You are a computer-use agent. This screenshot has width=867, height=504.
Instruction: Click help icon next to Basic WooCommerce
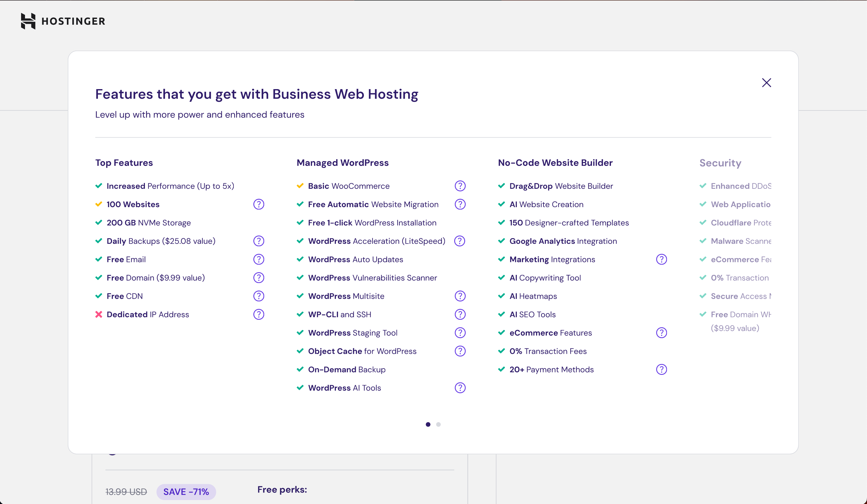(460, 186)
